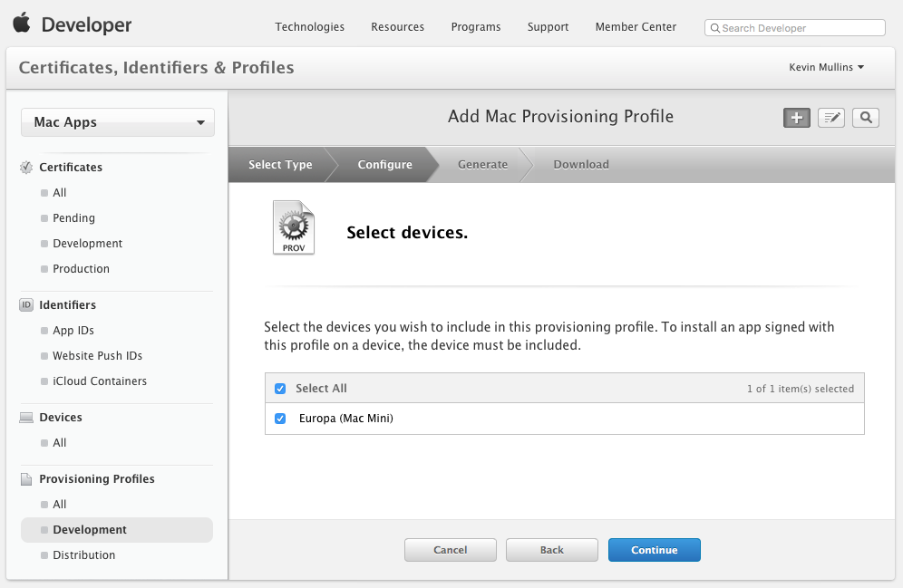Open Pending certificates
The height and width of the screenshot is (588, 903).
click(73, 218)
